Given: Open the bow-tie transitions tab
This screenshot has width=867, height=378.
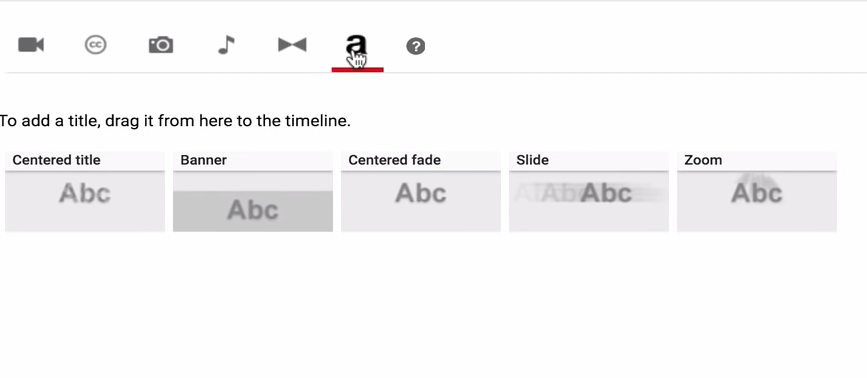Looking at the screenshot, I should [x=292, y=45].
